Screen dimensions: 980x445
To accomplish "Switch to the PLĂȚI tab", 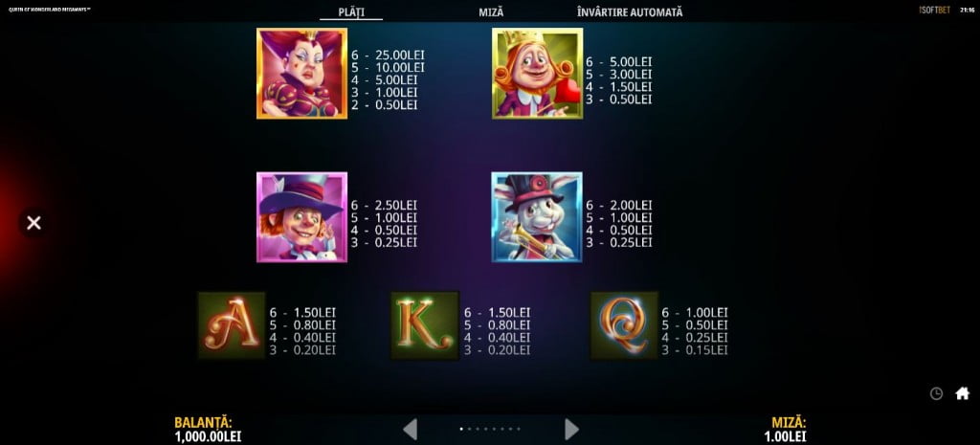I will tap(351, 11).
